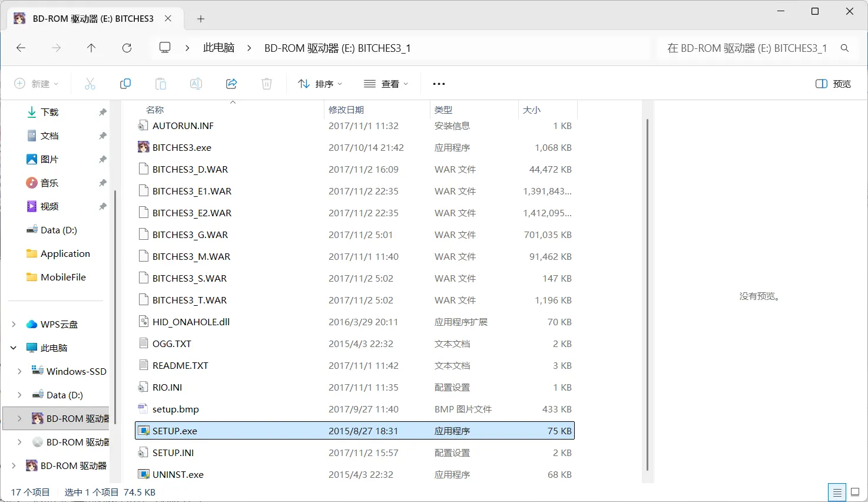Click 此电脑 in the address breadcrumb
Image resolution: width=868 pixels, height=502 pixels.
tap(218, 48)
